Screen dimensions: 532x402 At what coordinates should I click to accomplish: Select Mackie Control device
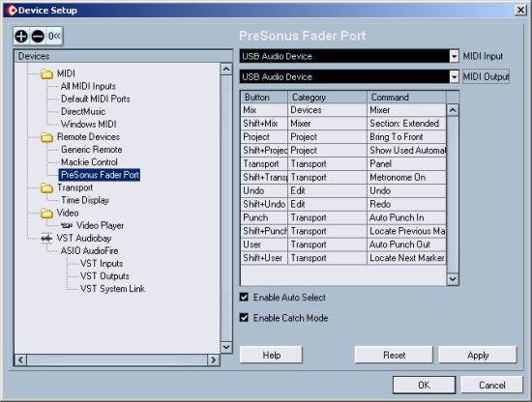[x=89, y=162]
